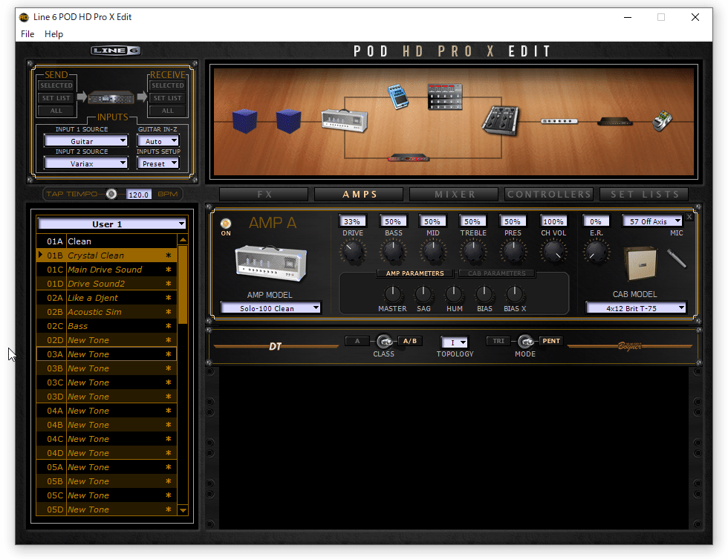Open the Topology I dropdown
The height and width of the screenshot is (560, 728).
click(x=454, y=342)
